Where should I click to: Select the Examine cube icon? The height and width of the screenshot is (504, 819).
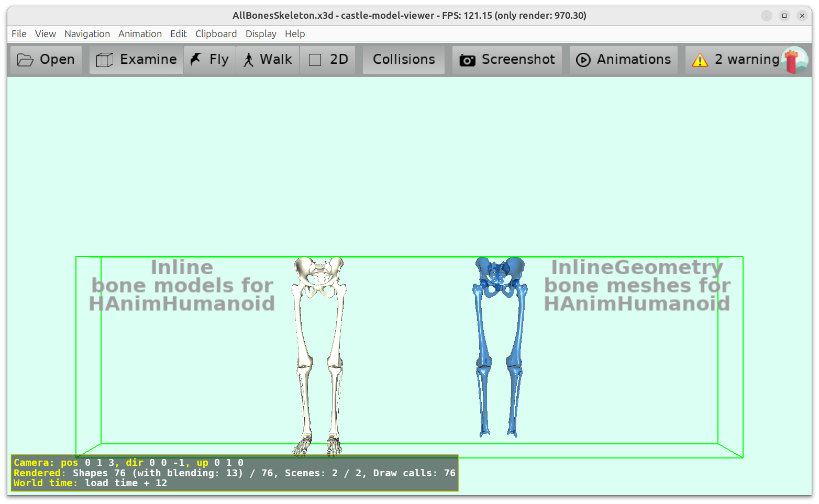[x=105, y=60]
